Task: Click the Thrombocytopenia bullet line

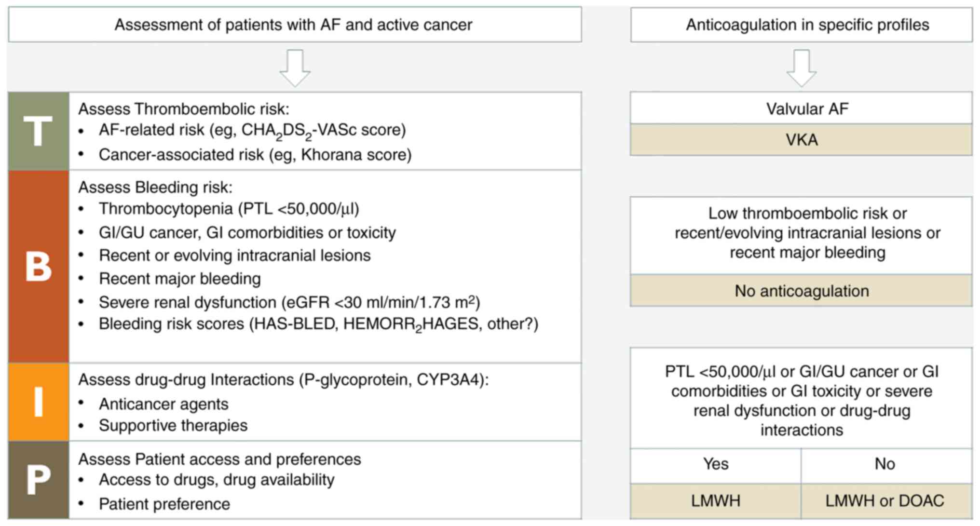Action: pos(229,209)
